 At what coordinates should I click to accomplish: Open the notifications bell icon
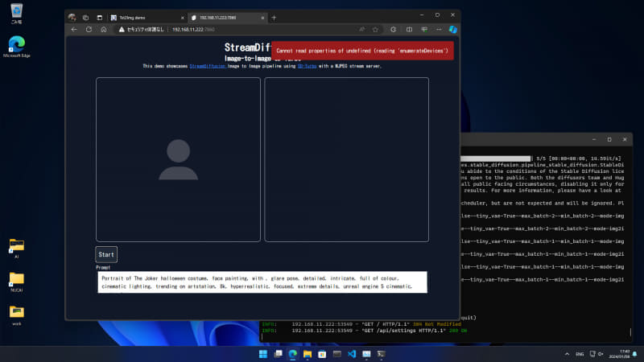(635, 354)
